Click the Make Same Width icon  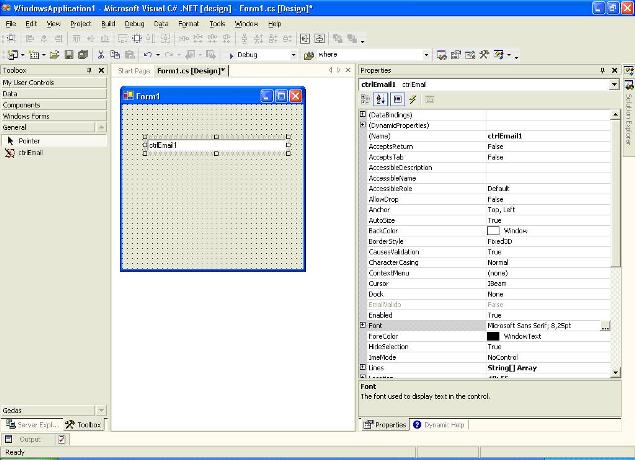point(122,39)
